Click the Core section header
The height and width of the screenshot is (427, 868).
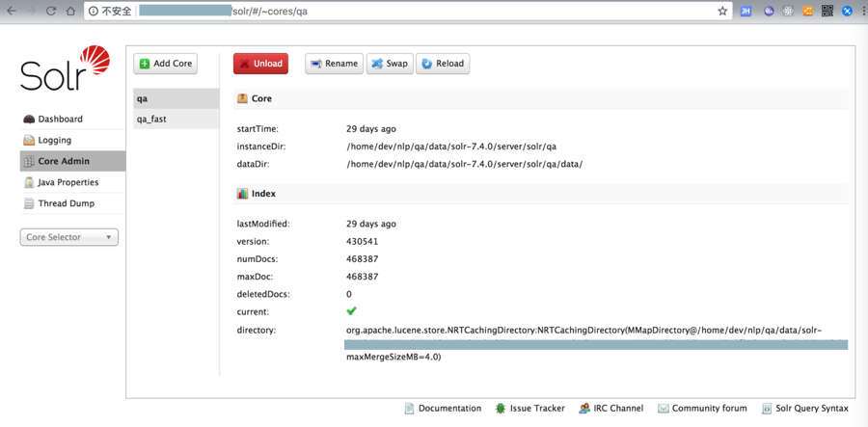[540, 98]
